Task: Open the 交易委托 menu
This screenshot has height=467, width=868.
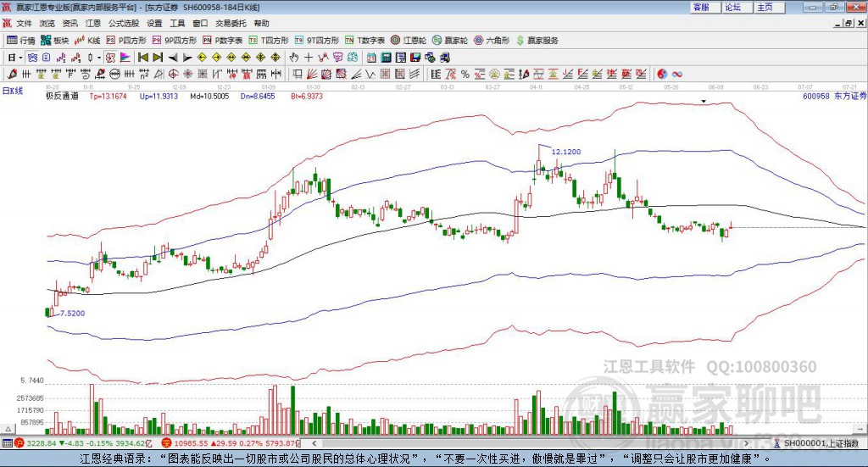Action: point(231,23)
